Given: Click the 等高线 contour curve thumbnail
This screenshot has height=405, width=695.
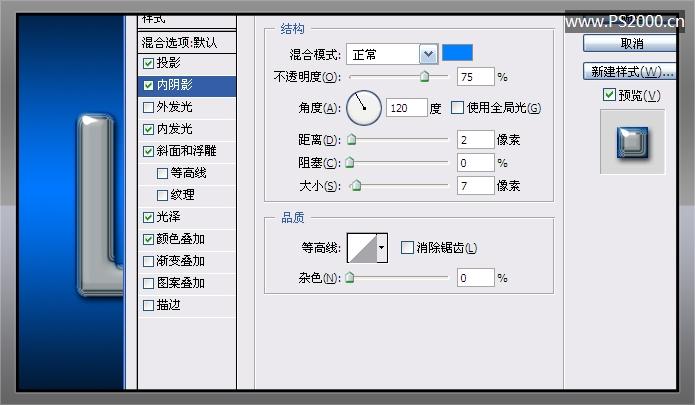Looking at the screenshot, I should coord(362,248).
